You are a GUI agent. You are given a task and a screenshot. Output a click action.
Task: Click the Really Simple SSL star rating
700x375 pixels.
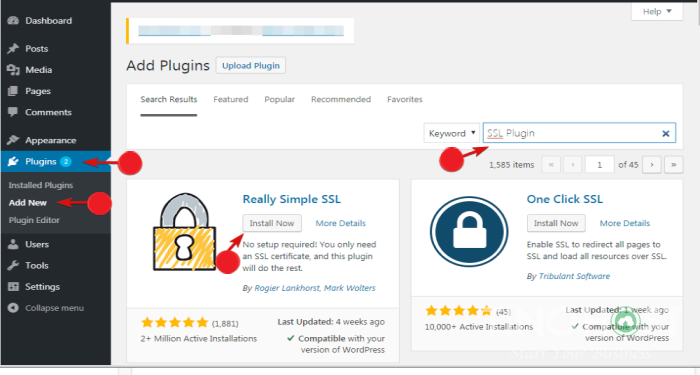(175, 322)
